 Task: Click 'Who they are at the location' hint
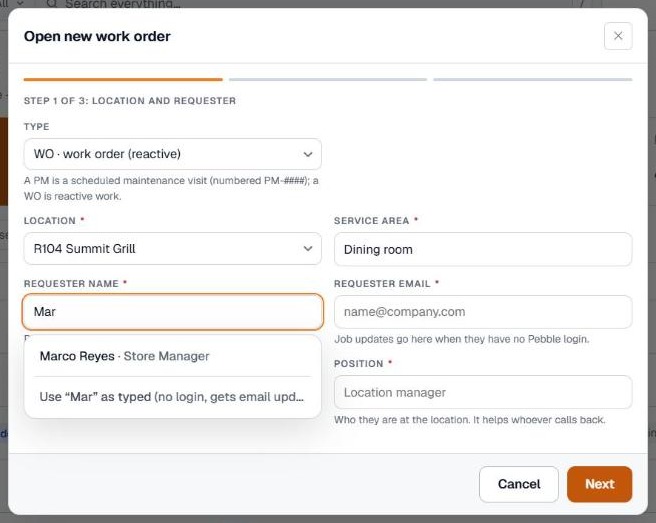point(469,420)
